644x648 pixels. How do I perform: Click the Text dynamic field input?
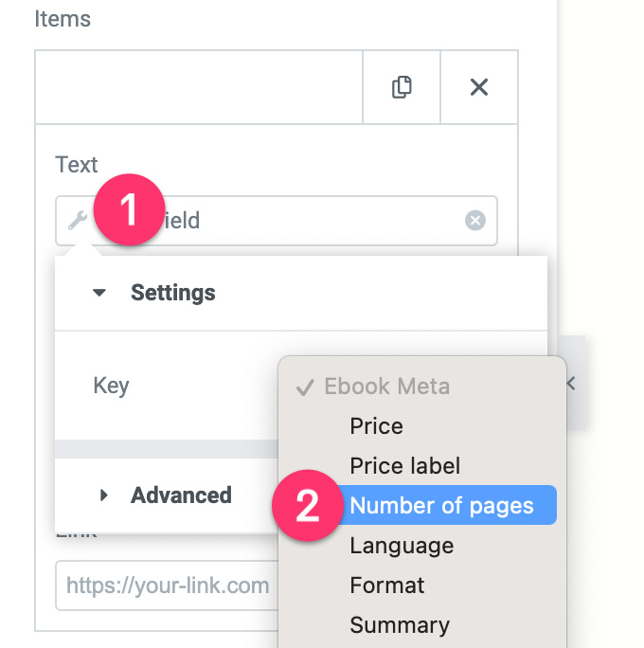[277, 221]
